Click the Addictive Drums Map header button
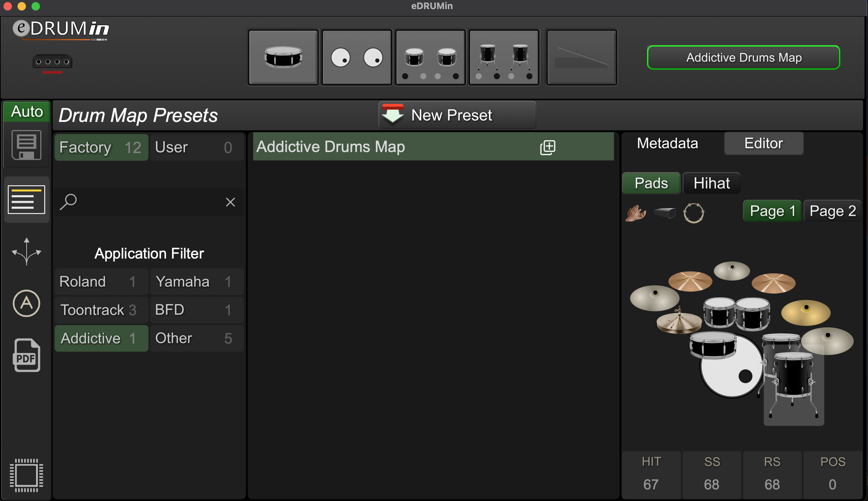This screenshot has width=868, height=501. (743, 57)
